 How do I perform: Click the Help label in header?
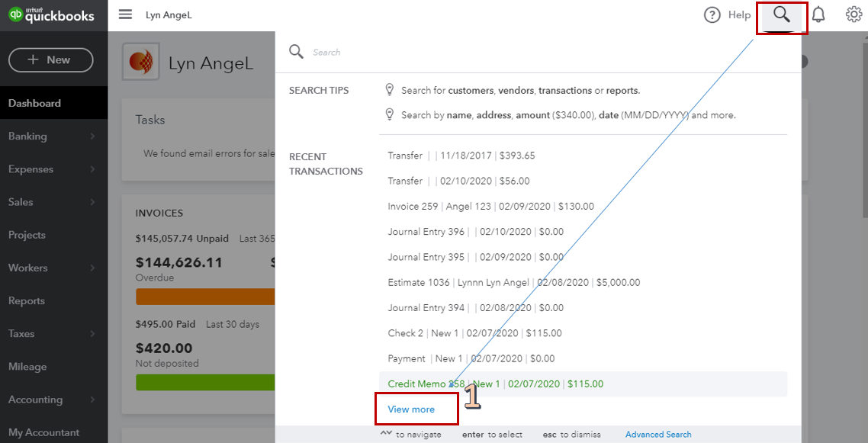(x=739, y=15)
